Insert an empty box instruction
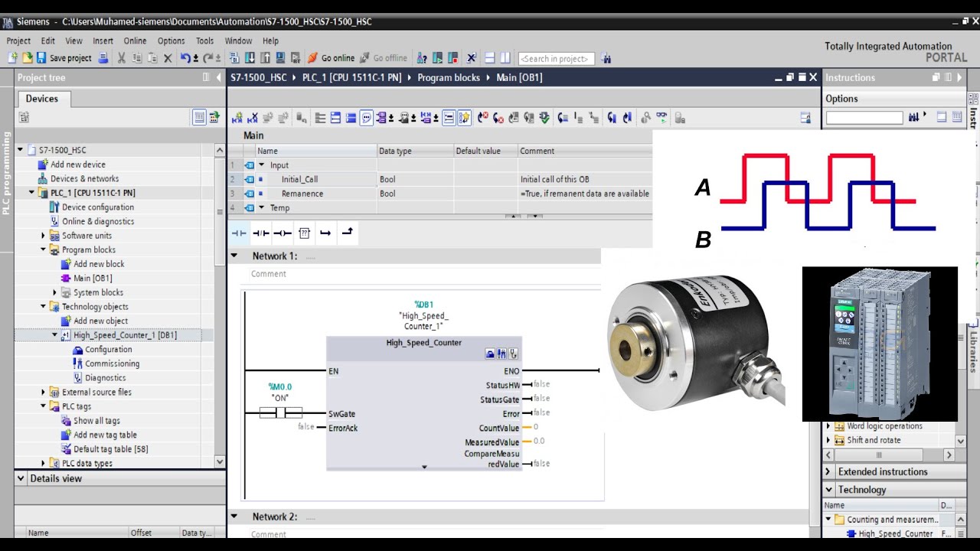This screenshot has height=551, width=980. [x=304, y=233]
